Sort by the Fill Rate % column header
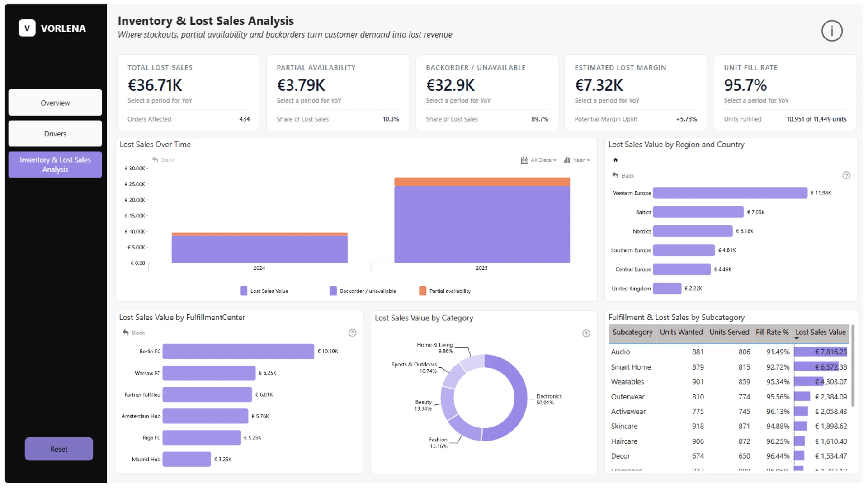This screenshot has height=488, width=868. coord(772,332)
